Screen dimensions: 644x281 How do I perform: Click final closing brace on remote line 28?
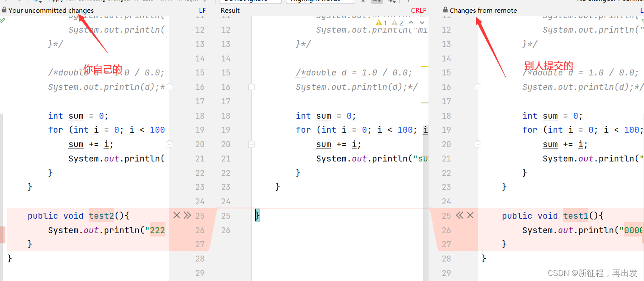pos(484,259)
